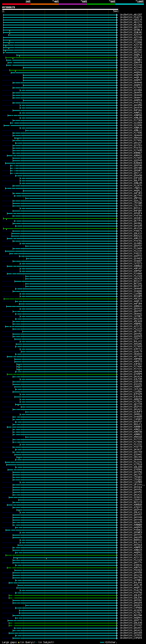Select the UniRef100_A9S6F4 hit label
The width and height of the screenshot is (146, 644).
[x=131, y=213]
